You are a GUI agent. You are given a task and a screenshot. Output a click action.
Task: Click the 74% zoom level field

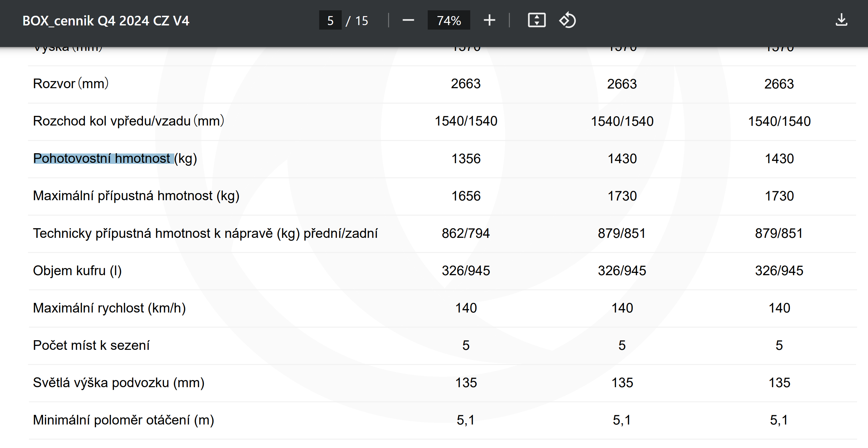coord(448,21)
